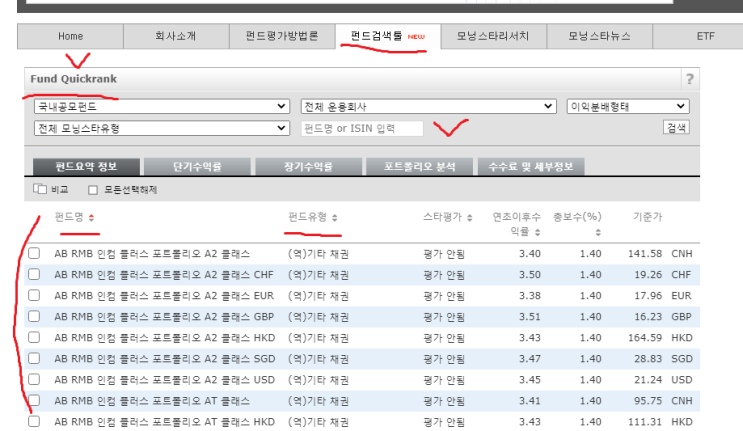Click the 검색 search button

[x=676, y=127]
